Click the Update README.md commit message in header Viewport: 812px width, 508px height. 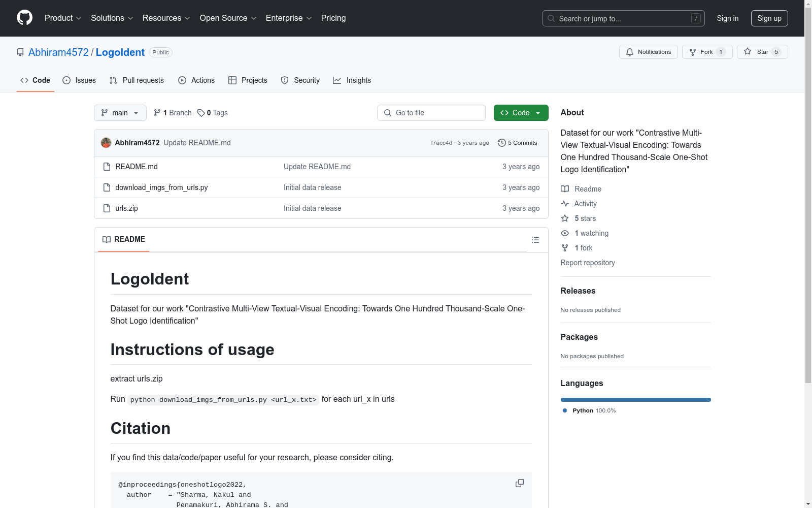197,143
